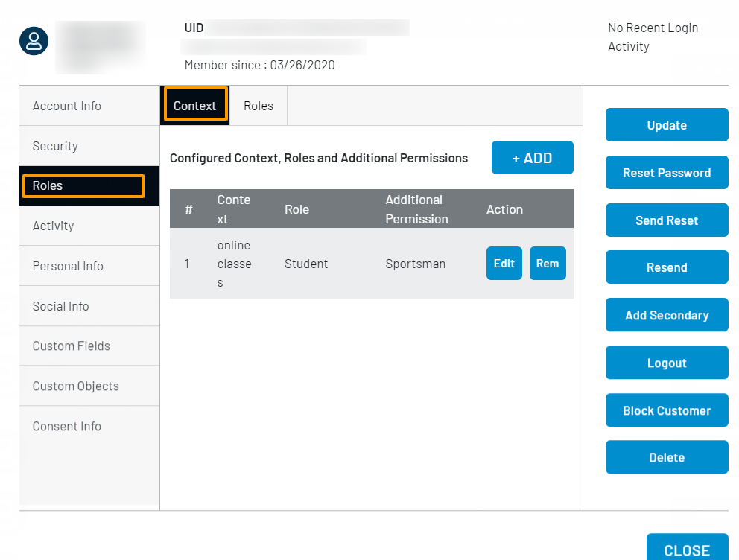Open Custom Objects
The height and width of the screenshot is (560, 739).
(x=75, y=386)
